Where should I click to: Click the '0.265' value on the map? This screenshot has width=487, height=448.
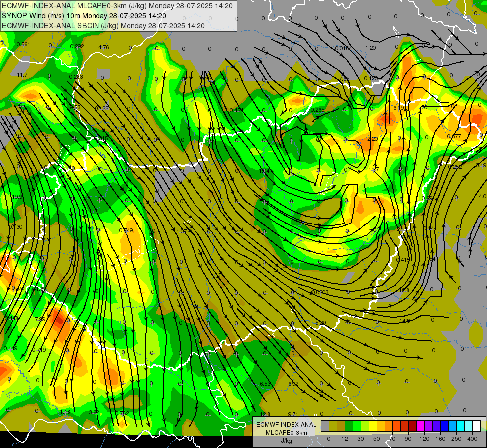coord(317,110)
